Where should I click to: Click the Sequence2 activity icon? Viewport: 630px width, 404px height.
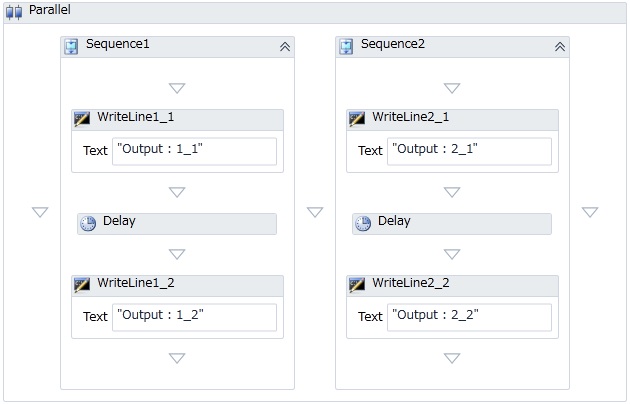coord(346,47)
